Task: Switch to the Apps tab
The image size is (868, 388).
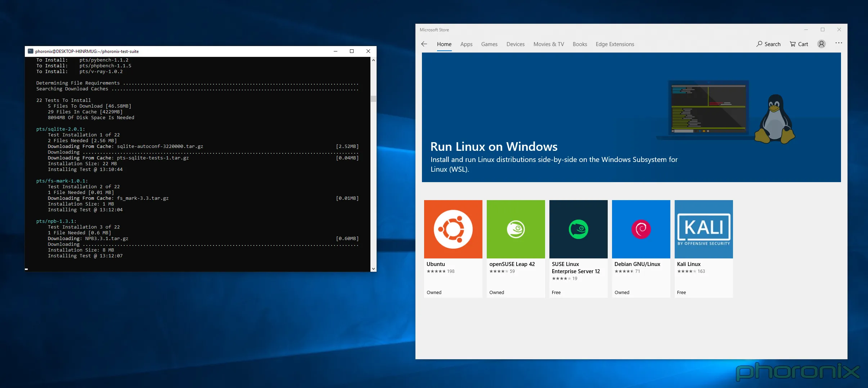Action: coord(466,44)
